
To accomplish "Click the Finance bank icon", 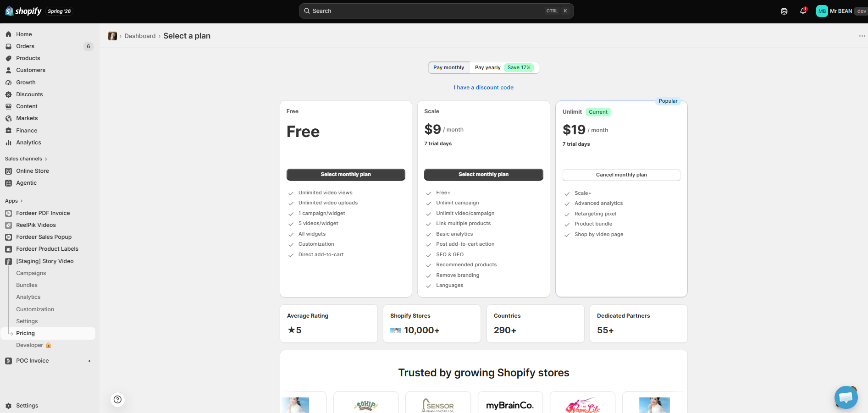I will point(8,131).
